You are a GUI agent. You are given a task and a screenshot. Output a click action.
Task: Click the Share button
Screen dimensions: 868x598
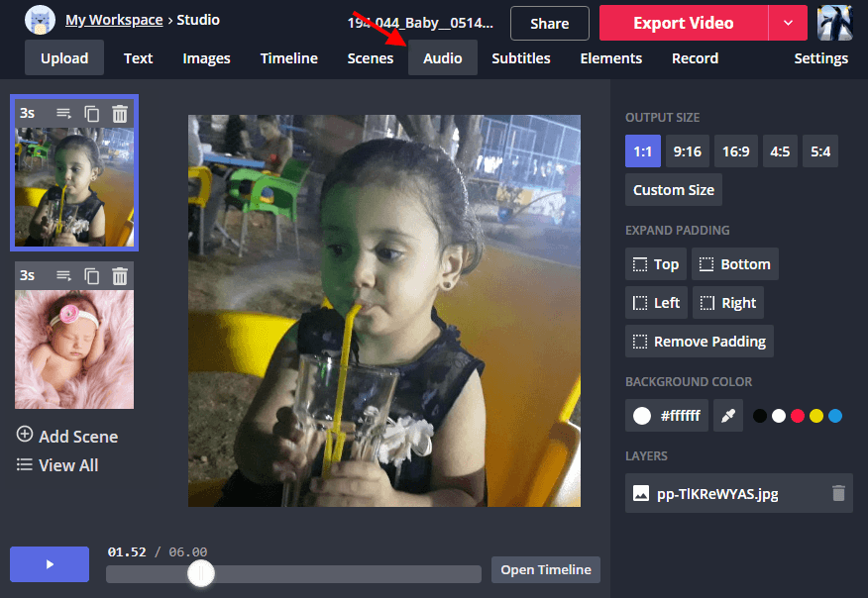[x=549, y=23]
